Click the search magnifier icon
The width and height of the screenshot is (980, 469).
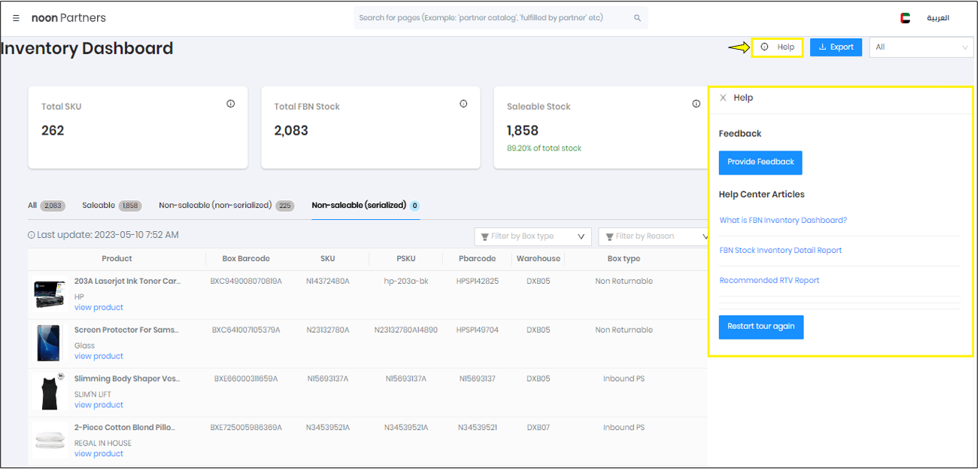click(x=638, y=18)
